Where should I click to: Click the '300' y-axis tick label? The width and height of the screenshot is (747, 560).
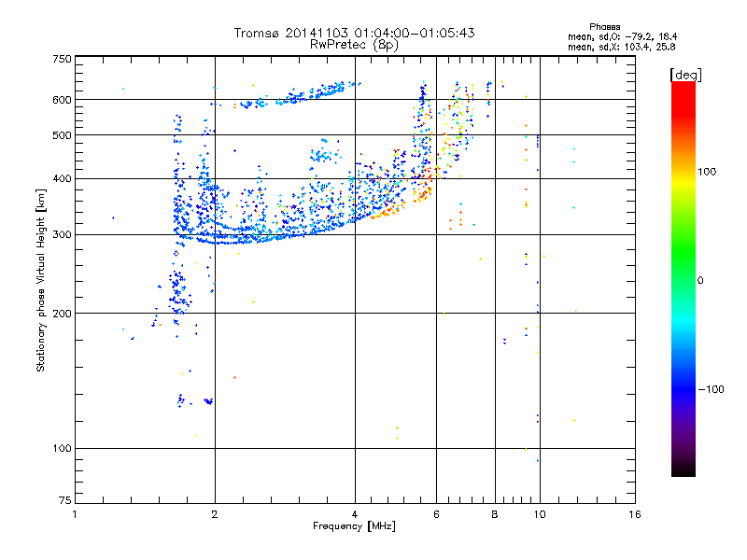[x=62, y=235]
